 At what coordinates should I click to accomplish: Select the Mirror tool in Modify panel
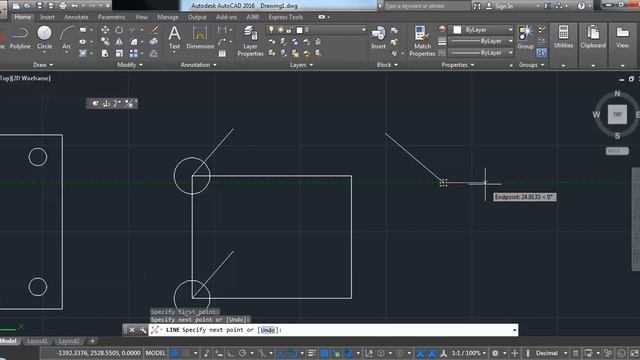tap(119, 42)
